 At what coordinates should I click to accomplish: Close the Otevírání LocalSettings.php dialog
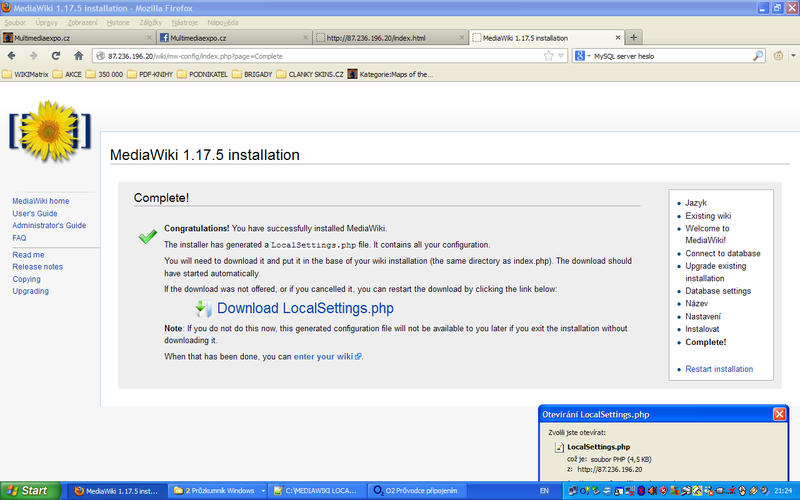tap(779, 414)
